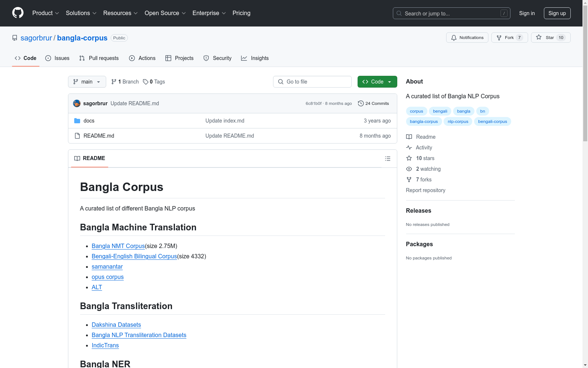Screen dimensions: 588x368
Task: Switch to the Issues tab
Action: (57, 58)
